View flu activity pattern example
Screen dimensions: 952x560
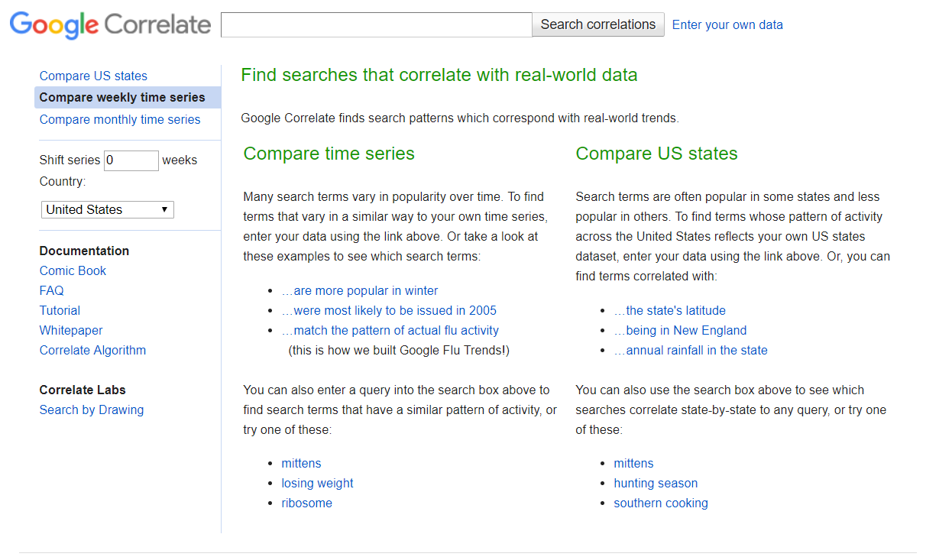click(x=390, y=330)
